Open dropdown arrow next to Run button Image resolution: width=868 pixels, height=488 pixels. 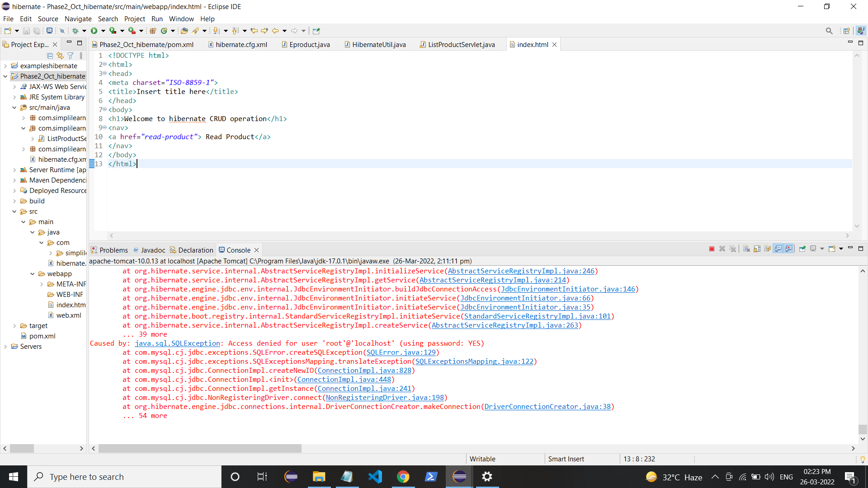(x=103, y=31)
